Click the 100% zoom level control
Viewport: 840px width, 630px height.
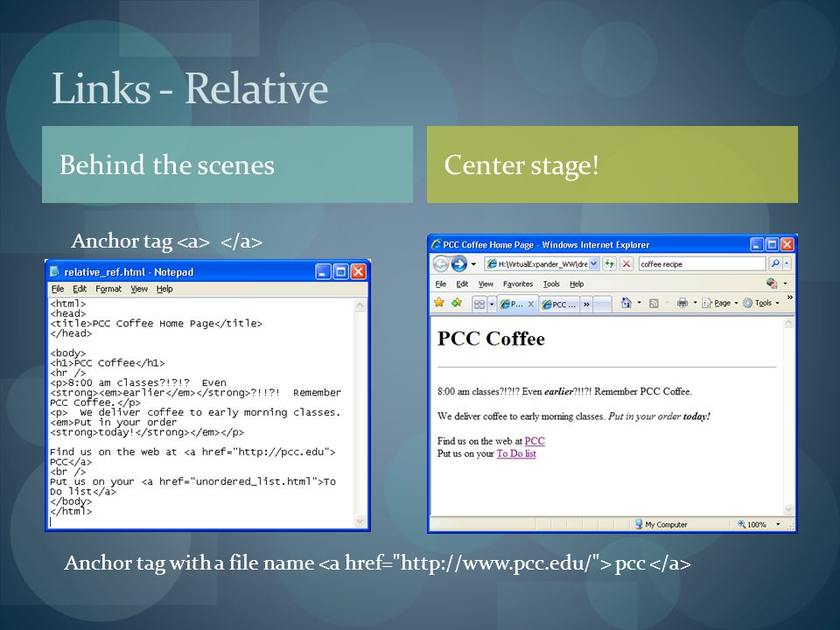[752, 524]
